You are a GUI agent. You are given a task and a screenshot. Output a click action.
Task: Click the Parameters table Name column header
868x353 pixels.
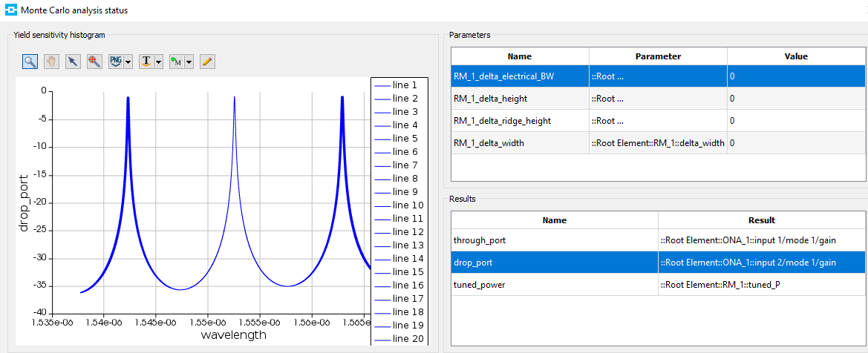[520, 56]
